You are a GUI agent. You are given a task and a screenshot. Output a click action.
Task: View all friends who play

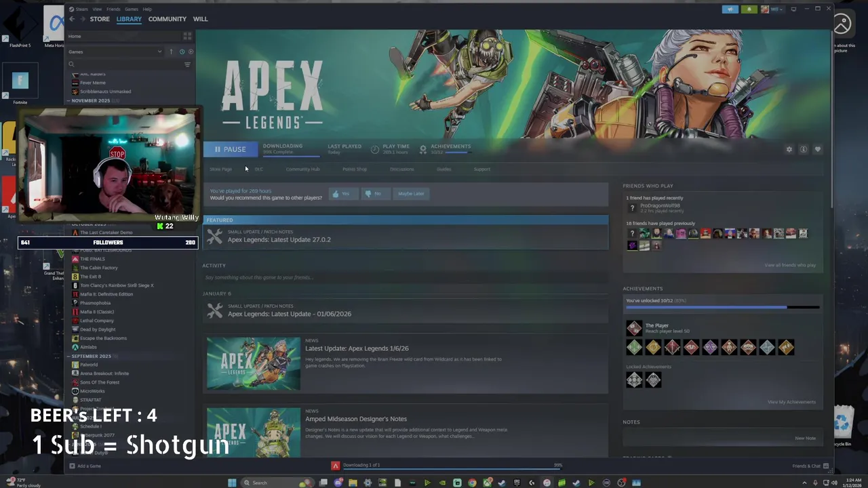click(790, 265)
